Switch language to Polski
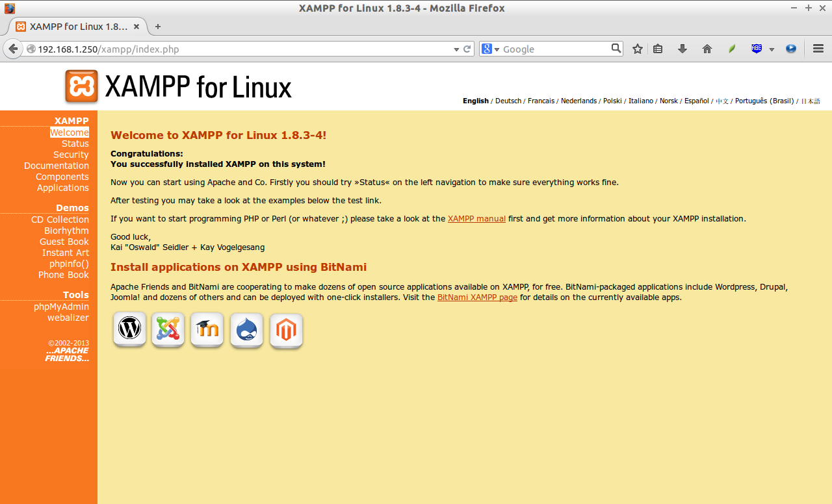The image size is (832, 504). click(x=612, y=101)
